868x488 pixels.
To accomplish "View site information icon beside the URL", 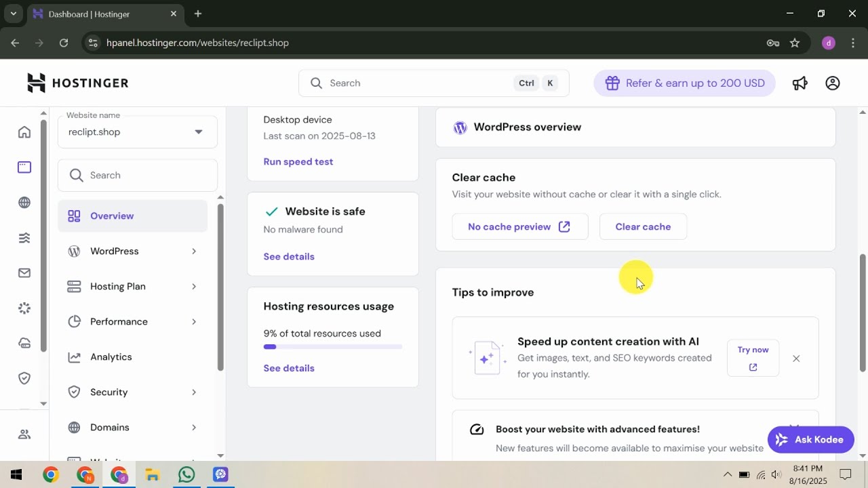I will 94,43.
